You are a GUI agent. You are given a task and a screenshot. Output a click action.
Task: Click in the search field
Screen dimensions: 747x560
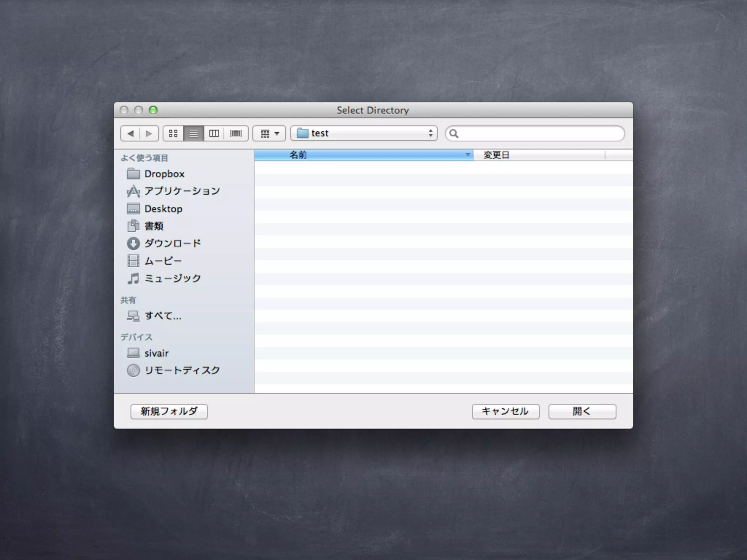(x=540, y=133)
